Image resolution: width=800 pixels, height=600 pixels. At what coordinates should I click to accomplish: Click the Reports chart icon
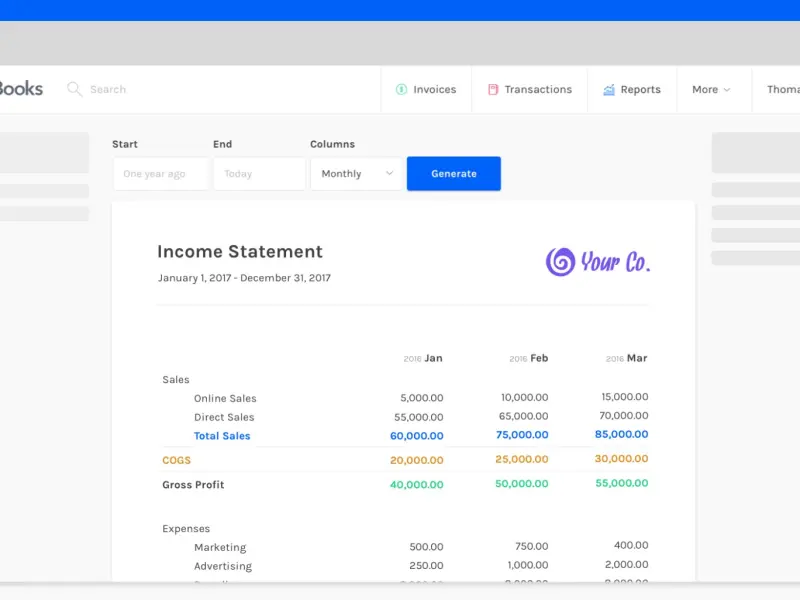click(x=609, y=89)
